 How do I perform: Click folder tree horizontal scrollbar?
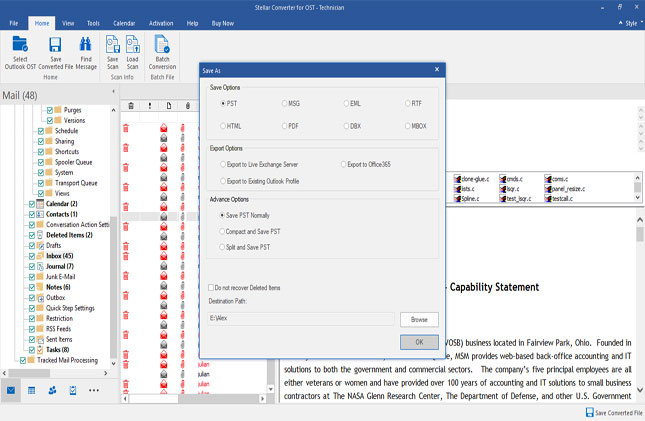click(x=29, y=373)
